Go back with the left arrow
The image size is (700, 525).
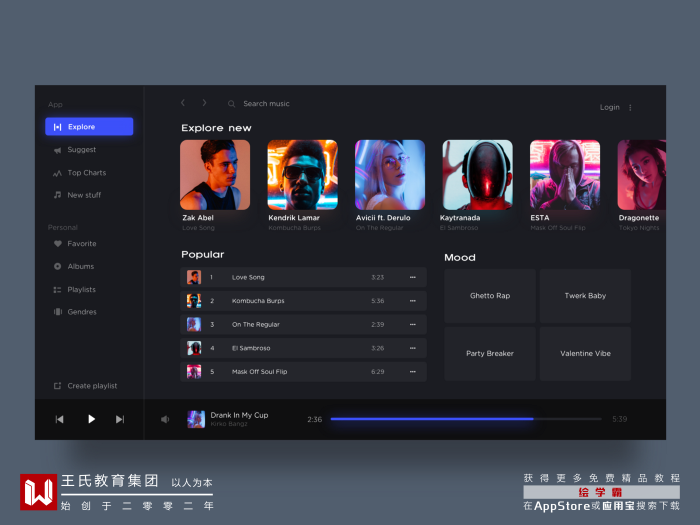(183, 103)
